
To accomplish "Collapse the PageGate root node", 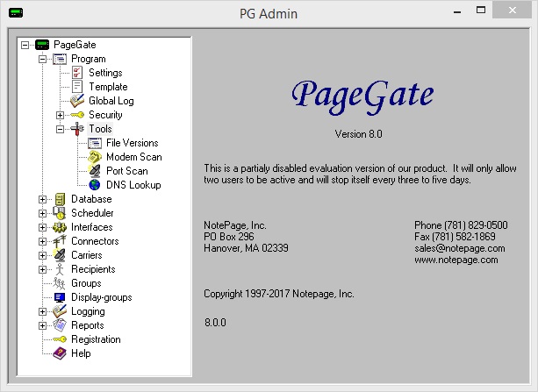I will tap(25, 45).
